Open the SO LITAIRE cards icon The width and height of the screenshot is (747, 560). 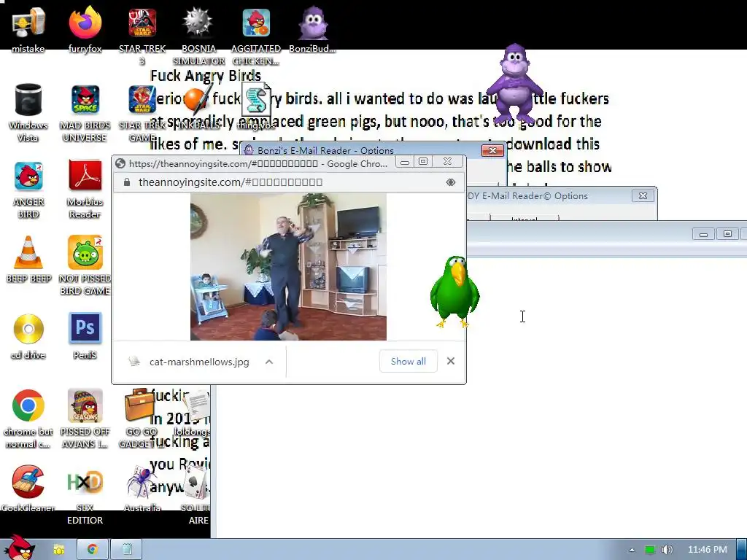196,482
